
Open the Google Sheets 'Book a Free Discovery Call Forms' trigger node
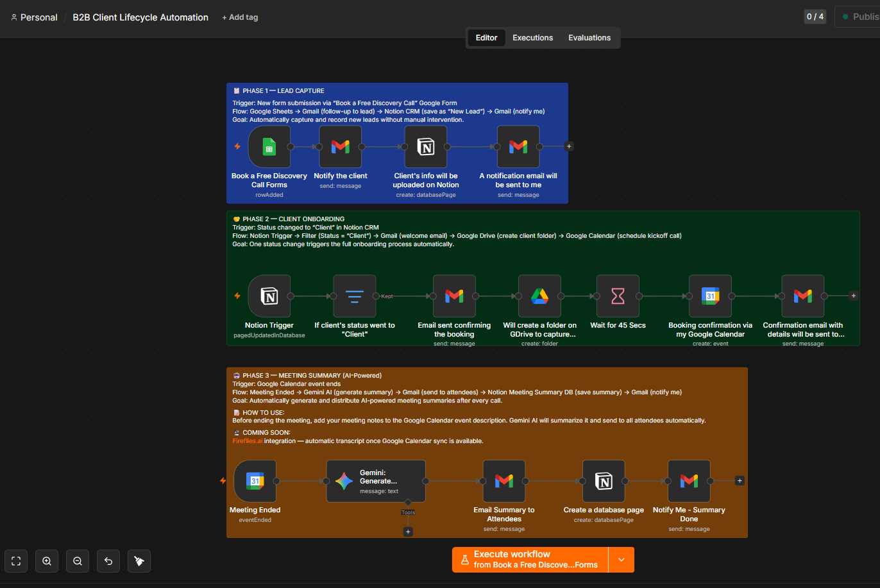click(x=269, y=147)
